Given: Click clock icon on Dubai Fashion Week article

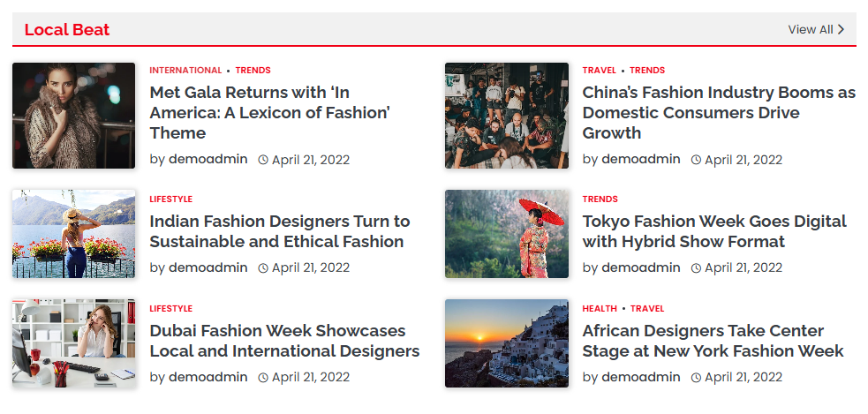Looking at the screenshot, I should [x=263, y=378].
